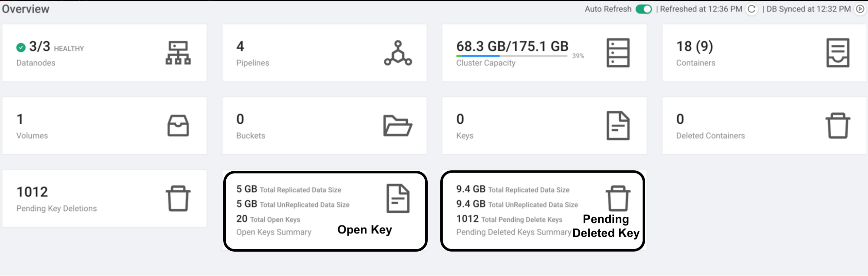The height and width of the screenshot is (276, 868).
Task: Click the Overview page heading
Action: (x=26, y=9)
